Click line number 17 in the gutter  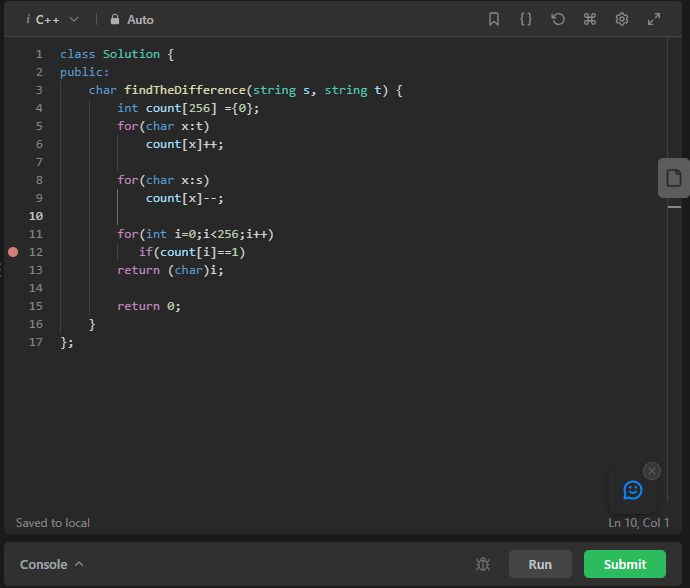(x=36, y=342)
